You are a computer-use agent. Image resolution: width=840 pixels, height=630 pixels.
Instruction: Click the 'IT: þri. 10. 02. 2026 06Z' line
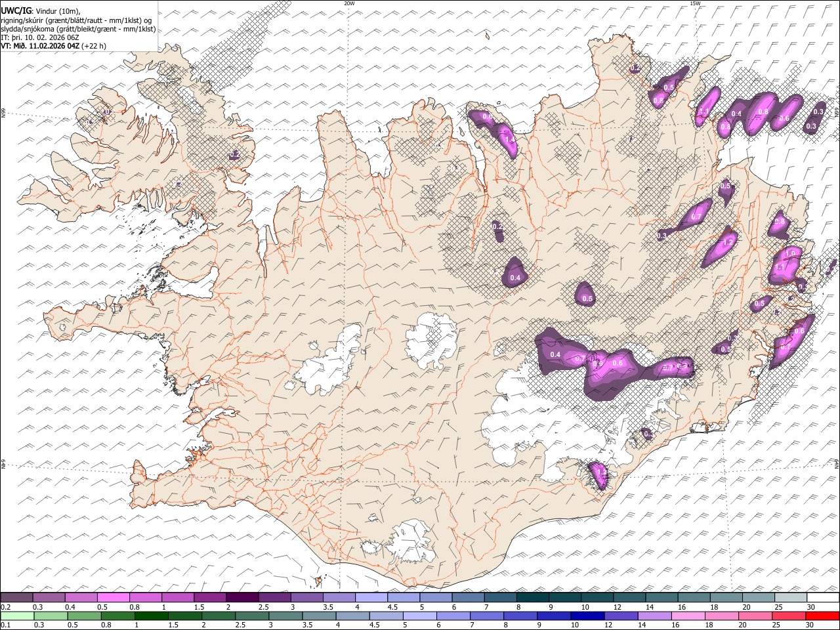coord(40,37)
